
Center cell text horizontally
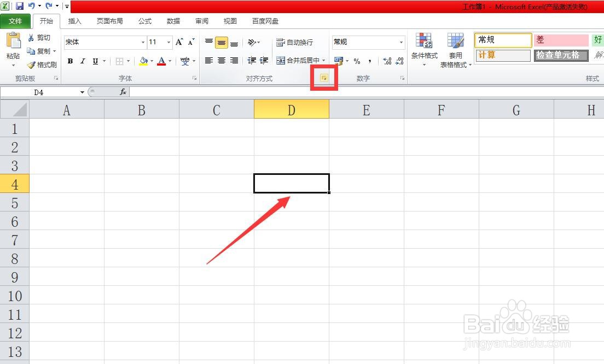tap(222, 61)
